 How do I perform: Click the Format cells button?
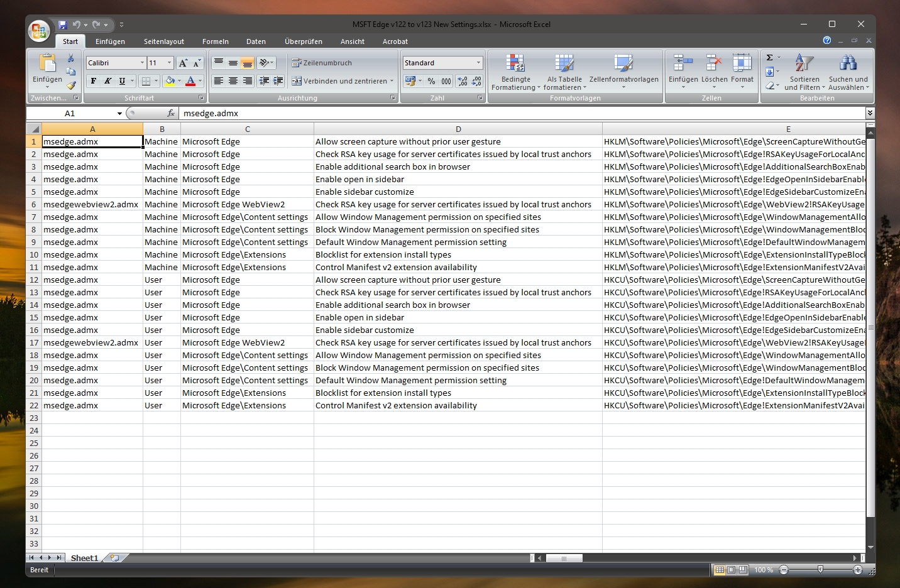point(742,72)
